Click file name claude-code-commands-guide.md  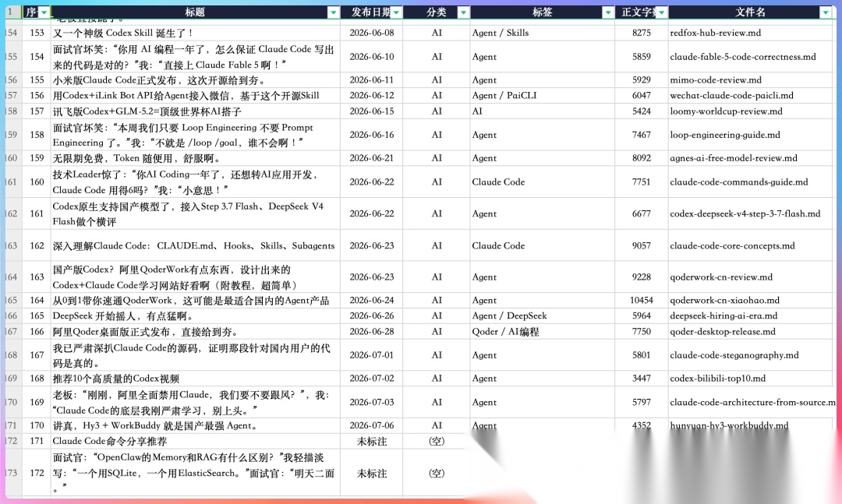pyautogui.click(x=739, y=182)
